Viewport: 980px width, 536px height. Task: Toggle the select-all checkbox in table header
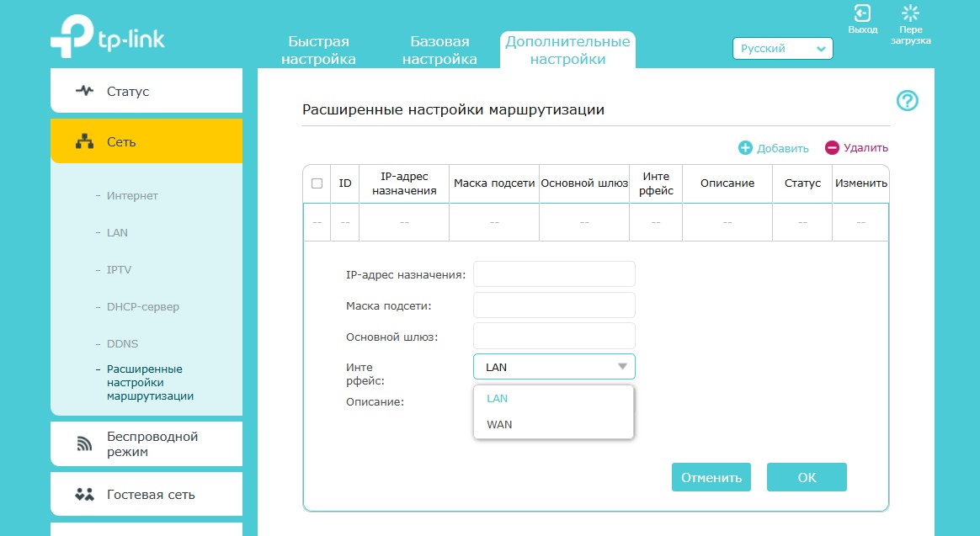[317, 183]
